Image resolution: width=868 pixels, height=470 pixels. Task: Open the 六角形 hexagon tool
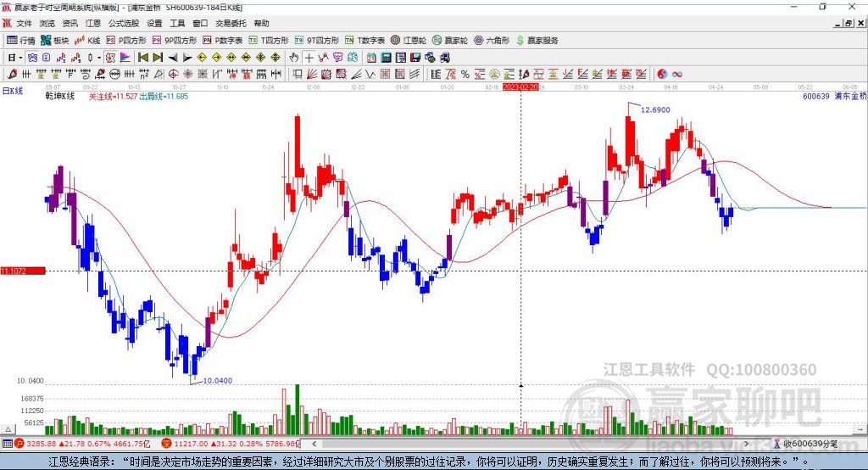click(x=492, y=41)
